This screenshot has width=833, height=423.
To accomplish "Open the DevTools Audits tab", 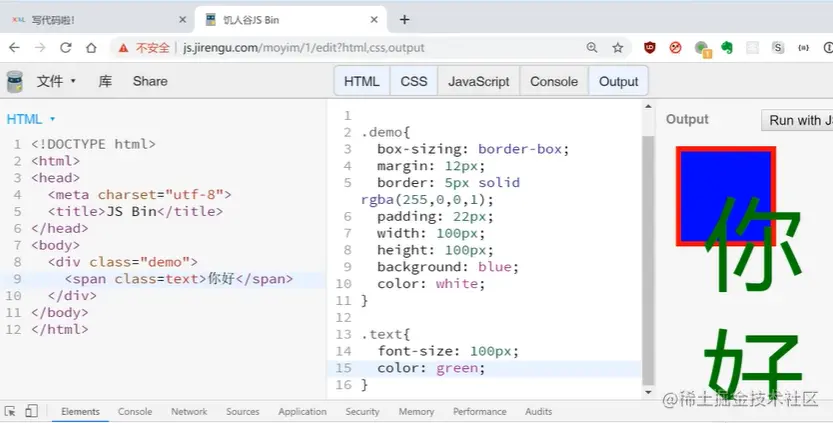I will coord(538,411).
